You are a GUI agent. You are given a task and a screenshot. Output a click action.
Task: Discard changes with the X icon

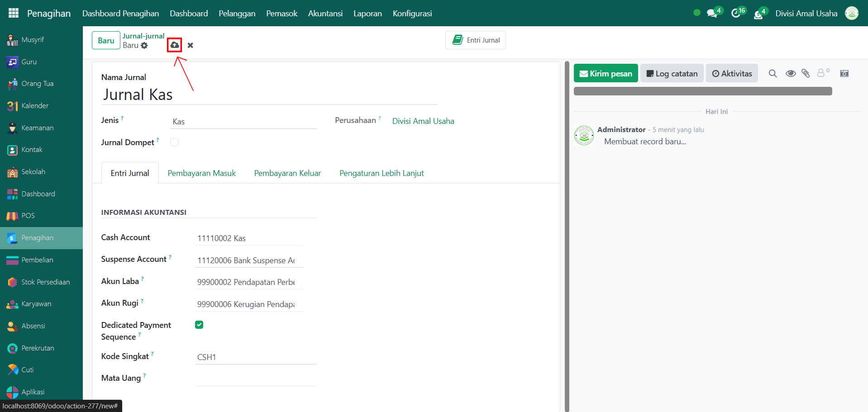pyautogui.click(x=191, y=45)
